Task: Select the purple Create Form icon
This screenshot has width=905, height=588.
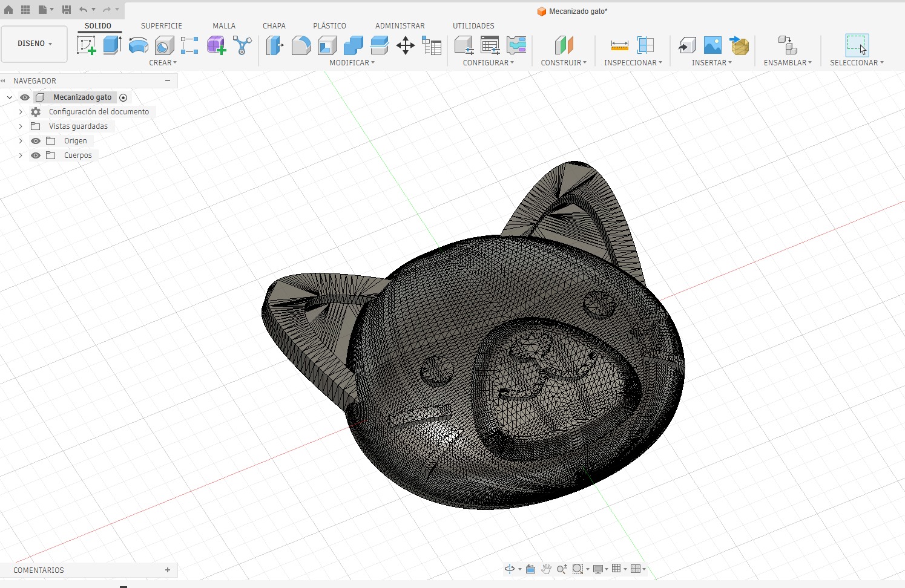Action: (216, 45)
